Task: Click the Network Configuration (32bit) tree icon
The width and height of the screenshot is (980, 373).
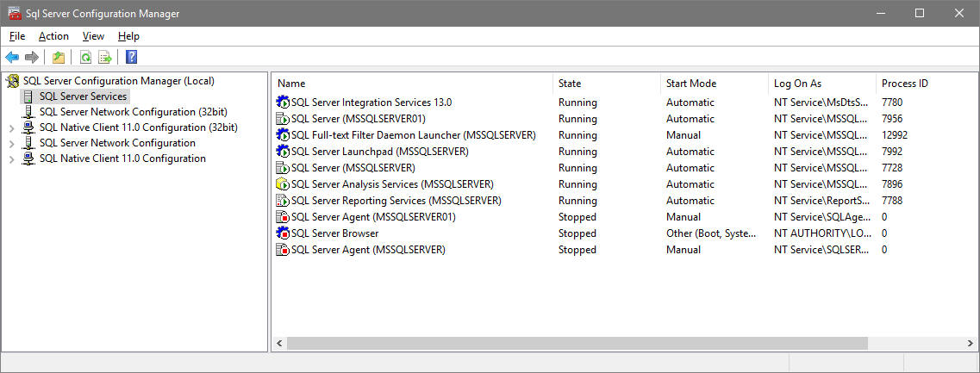Action: pyautogui.click(x=28, y=113)
